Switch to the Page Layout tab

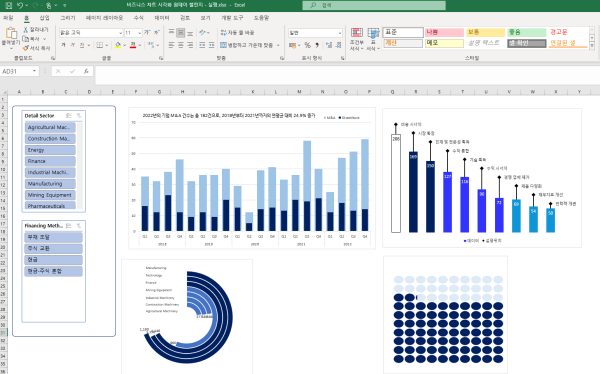104,18
